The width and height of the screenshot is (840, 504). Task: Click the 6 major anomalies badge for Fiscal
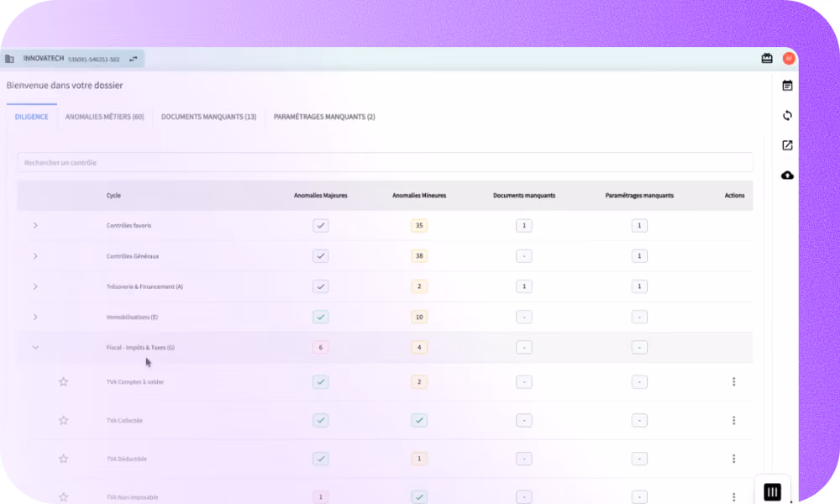pyautogui.click(x=320, y=347)
